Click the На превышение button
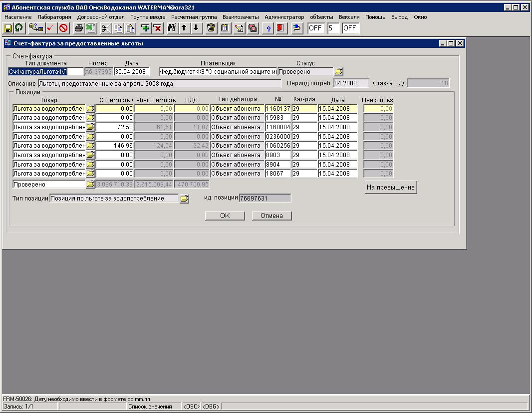Screen dimensions: 532x413 (x=391, y=188)
